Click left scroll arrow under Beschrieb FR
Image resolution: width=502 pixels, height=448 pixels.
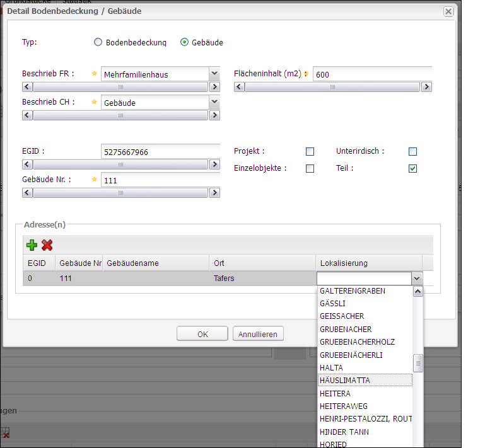point(27,87)
